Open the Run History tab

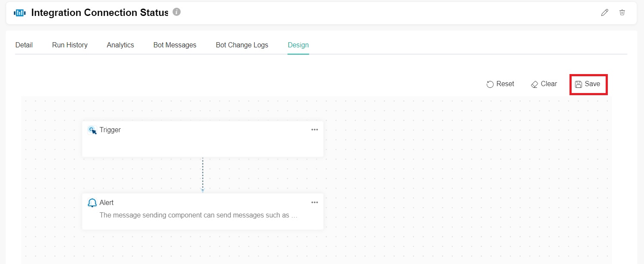tap(70, 45)
